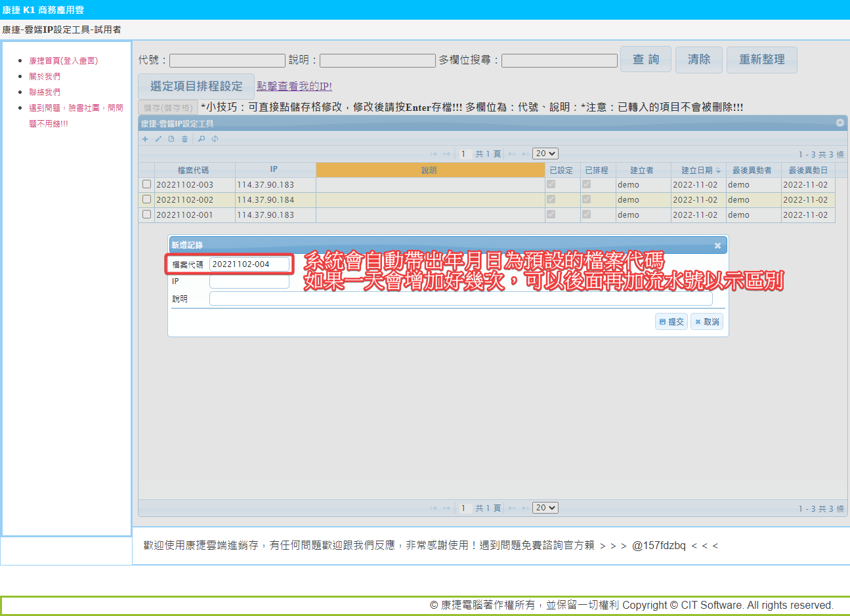This screenshot has height=616, width=850.
Task: Click the pencil edit record icon
Action: click(x=158, y=139)
